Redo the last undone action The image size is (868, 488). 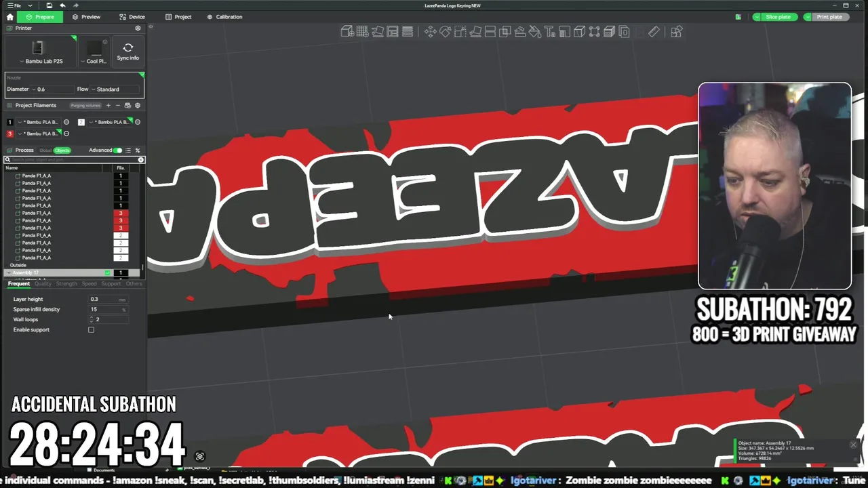[76, 5]
